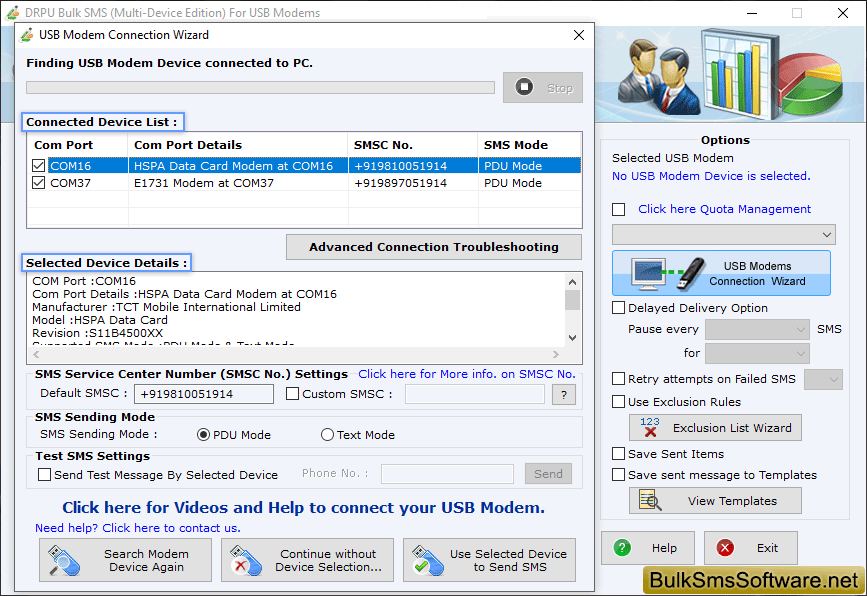
Task: Click the SMSC No. column header
Action: pos(413,145)
